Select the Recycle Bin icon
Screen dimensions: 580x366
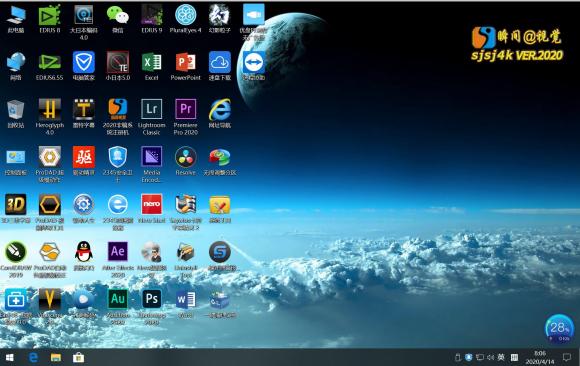coord(16,110)
